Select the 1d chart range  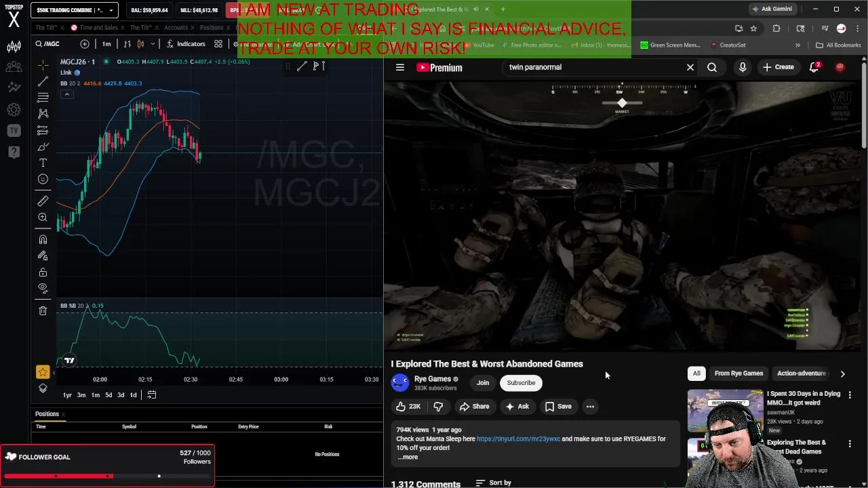133,395
